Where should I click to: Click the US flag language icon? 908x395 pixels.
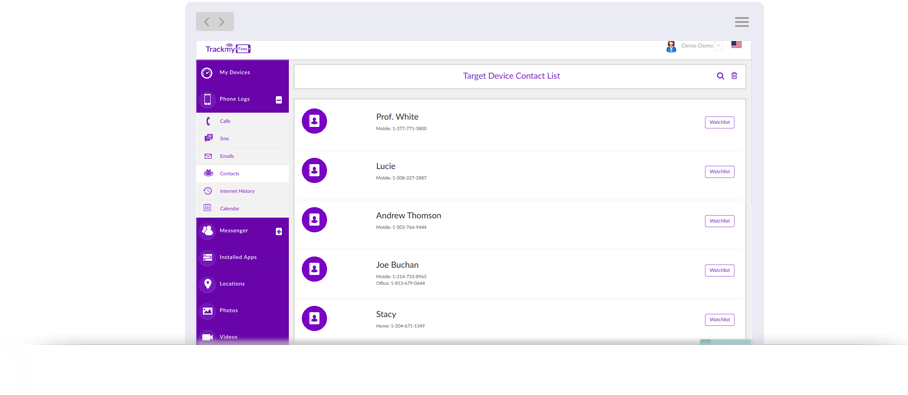coord(737,45)
